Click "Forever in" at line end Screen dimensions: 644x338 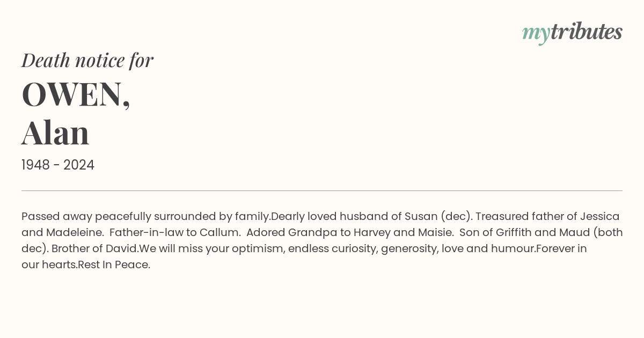click(x=562, y=249)
